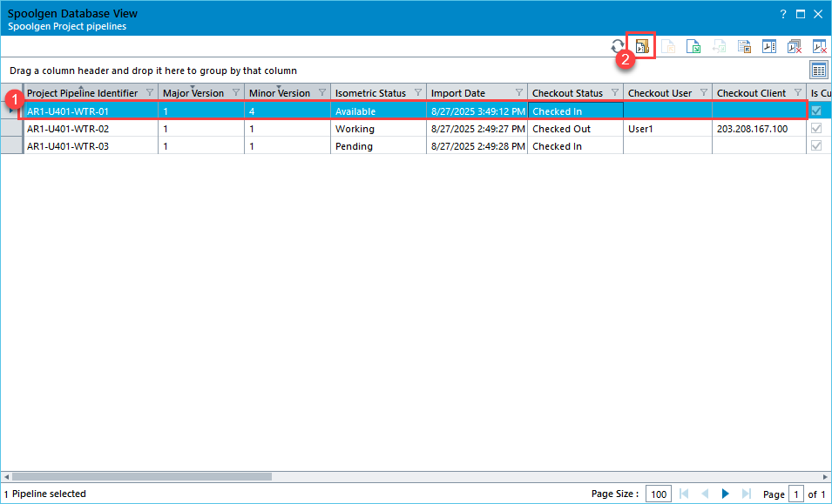Image resolution: width=832 pixels, height=504 pixels.
Task: Open the filter dropdown on Checkout Status column
Action: (614, 93)
